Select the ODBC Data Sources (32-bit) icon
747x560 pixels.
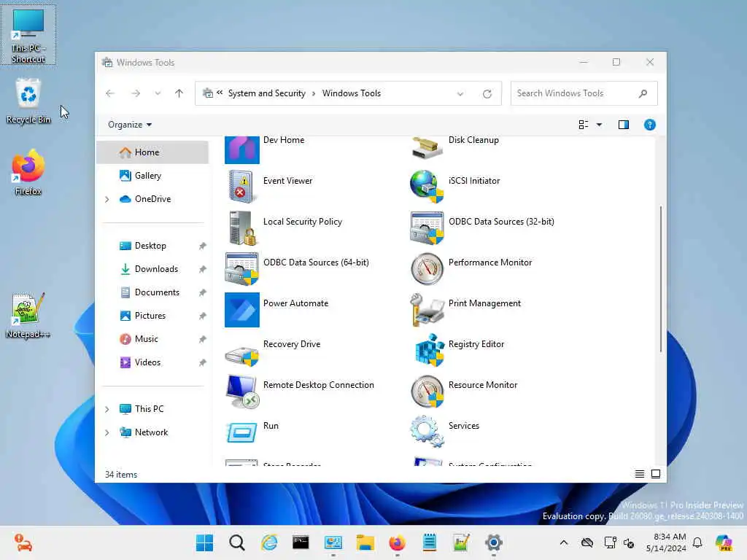427,227
